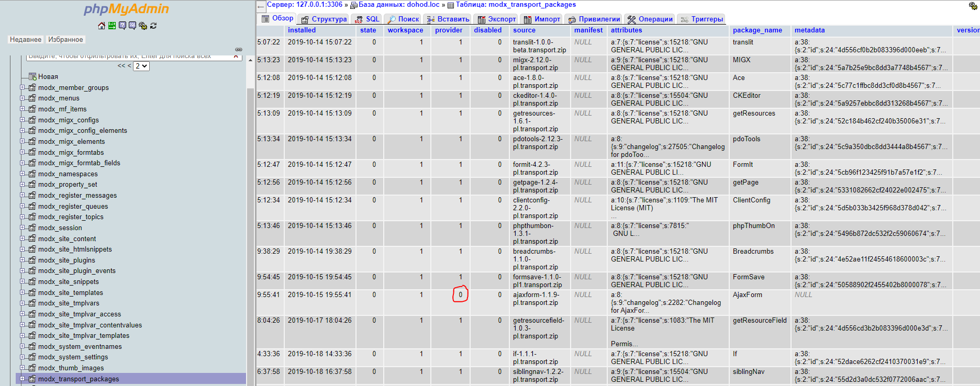Expand the modx_register_topics tree node
This screenshot has height=386, width=980.
(x=23, y=217)
